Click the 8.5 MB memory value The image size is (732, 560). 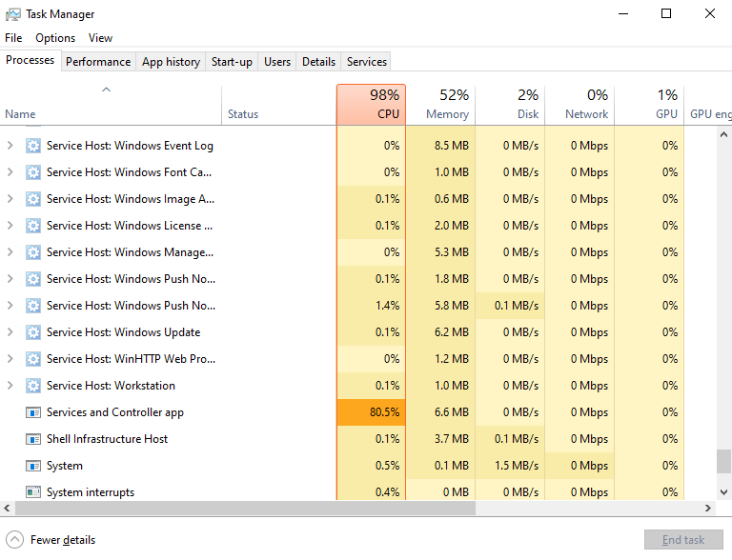451,146
